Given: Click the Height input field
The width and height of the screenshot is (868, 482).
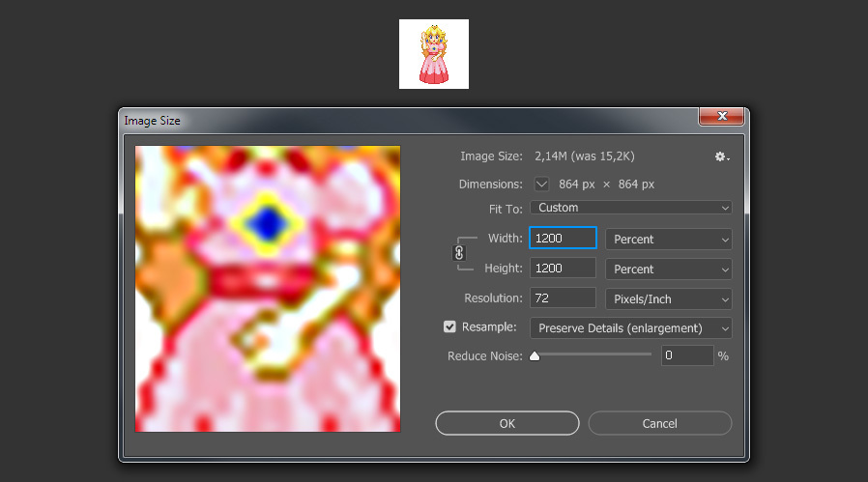Looking at the screenshot, I should tap(563, 268).
